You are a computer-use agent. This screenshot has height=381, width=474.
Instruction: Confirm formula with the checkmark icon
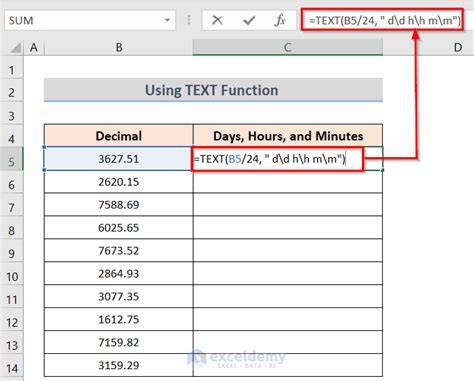point(249,21)
